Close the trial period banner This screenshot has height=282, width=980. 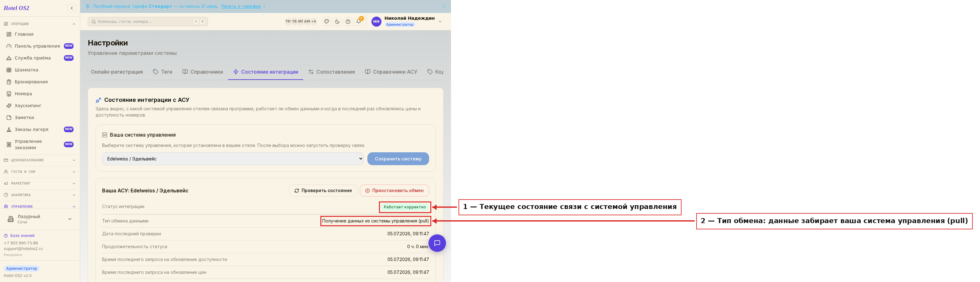443,6
